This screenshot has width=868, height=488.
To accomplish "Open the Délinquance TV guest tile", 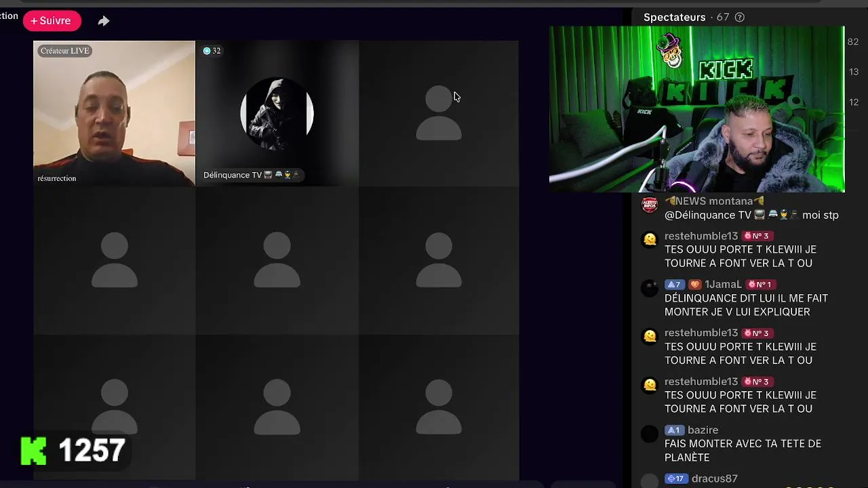I will click(x=277, y=113).
